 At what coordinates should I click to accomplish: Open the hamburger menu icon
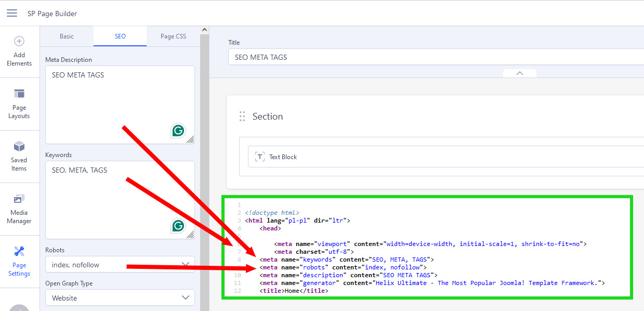(x=11, y=13)
